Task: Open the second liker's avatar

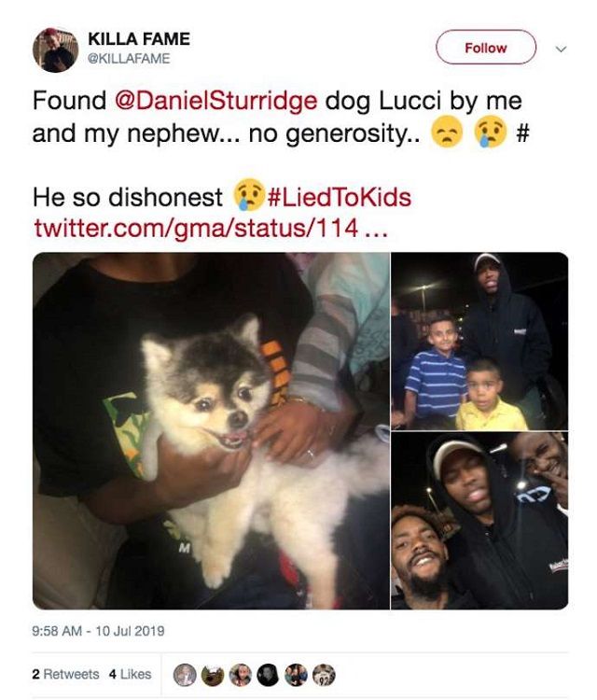Action: [x=213, y=675]
